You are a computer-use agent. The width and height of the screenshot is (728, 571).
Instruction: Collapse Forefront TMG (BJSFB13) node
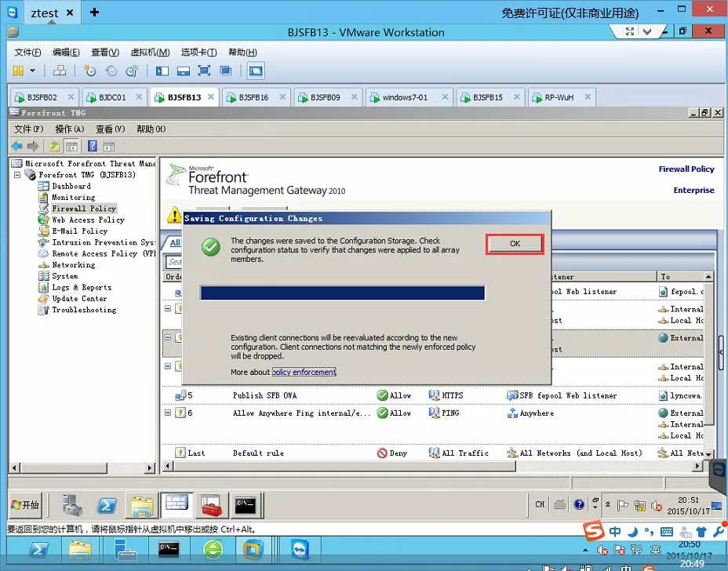17,175
